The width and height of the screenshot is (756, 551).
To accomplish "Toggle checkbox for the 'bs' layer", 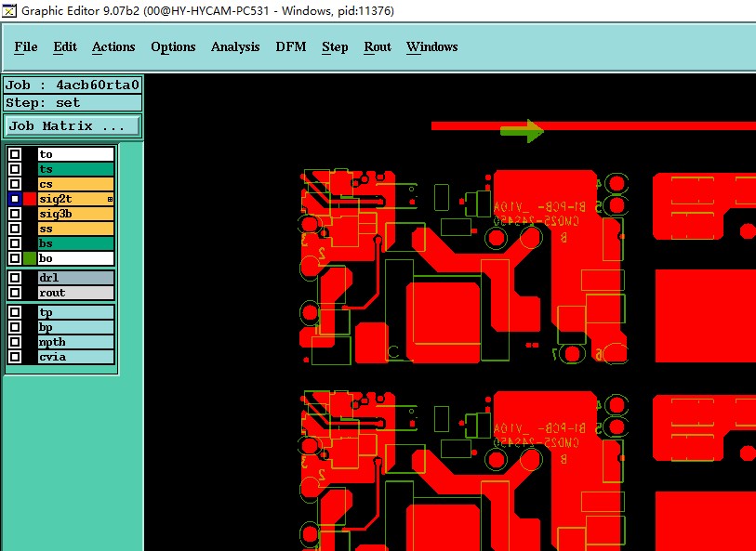I will 15,243.
